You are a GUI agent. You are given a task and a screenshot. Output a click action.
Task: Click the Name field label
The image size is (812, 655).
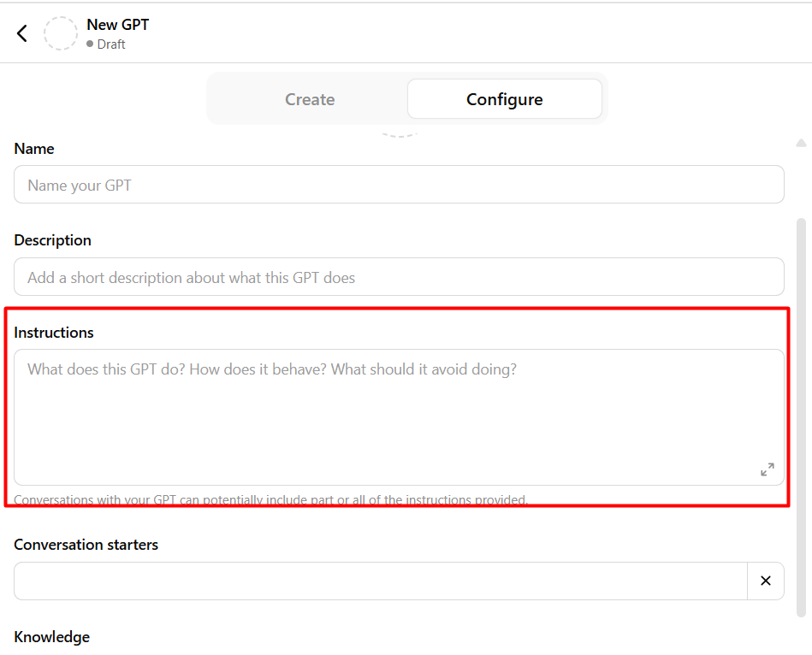34,149
